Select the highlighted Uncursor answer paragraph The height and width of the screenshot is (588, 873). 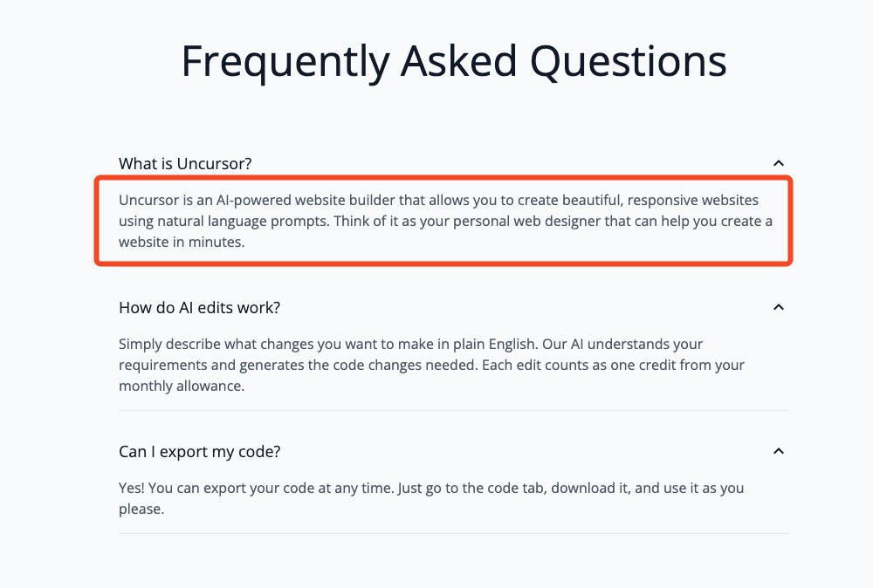click(x=445, y=221)
